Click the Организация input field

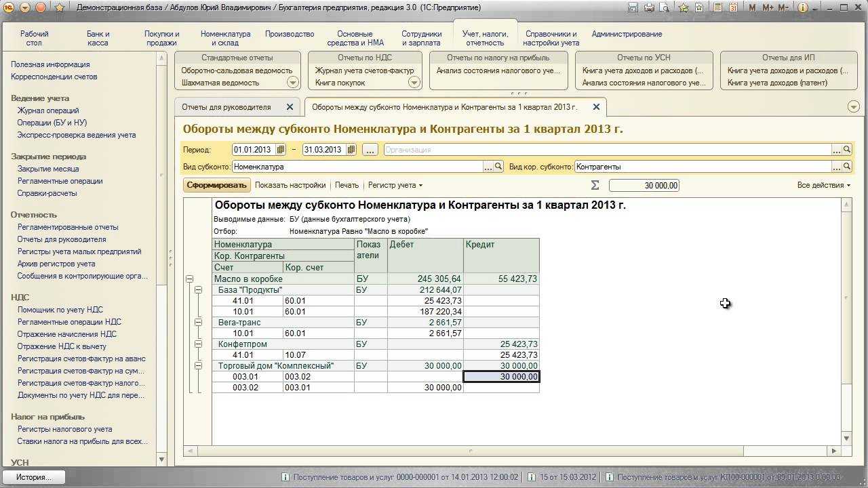coord(607,150)
